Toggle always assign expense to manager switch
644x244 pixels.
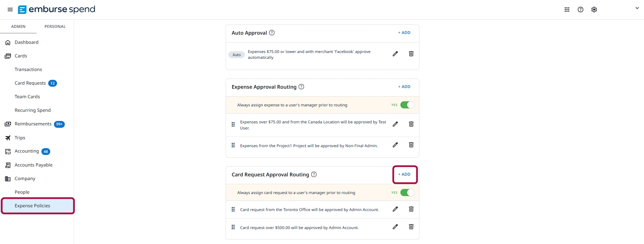point(407,105)
